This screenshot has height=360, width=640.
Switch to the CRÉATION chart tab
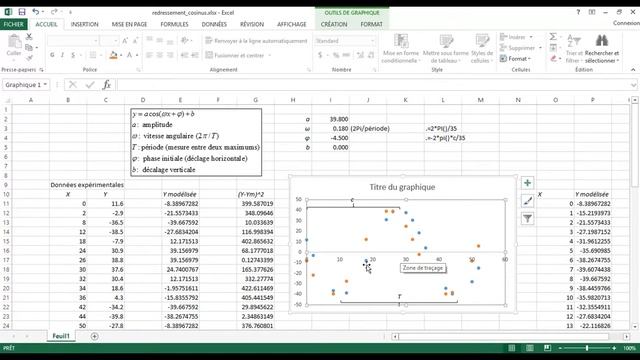[x=334, y=24]
